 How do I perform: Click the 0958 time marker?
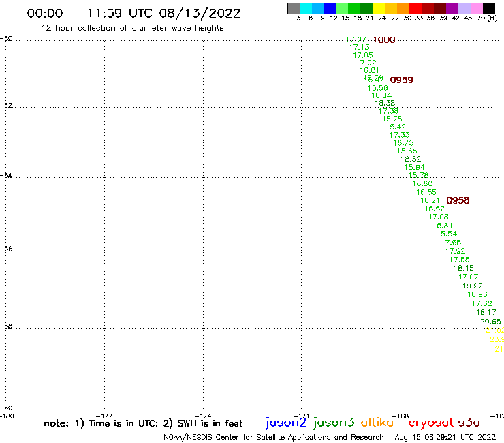458,200
